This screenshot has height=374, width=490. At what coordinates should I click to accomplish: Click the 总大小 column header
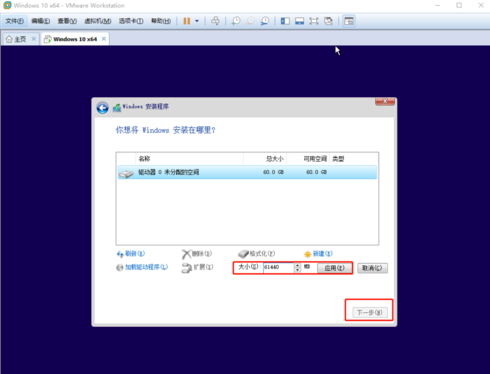[x=265, y=159]
